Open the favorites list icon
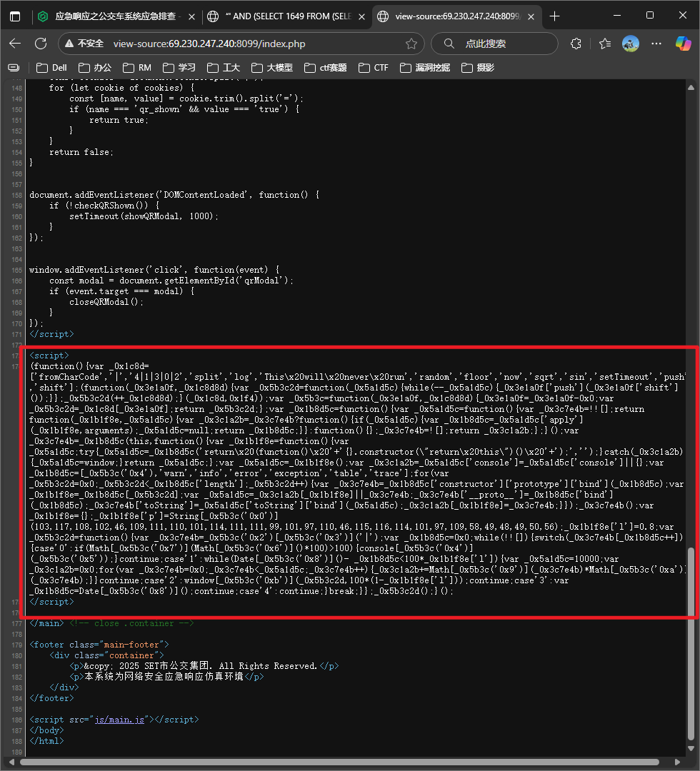Image resolution: width=700 pixels, height=771 pixels. [x=605, y=44]
